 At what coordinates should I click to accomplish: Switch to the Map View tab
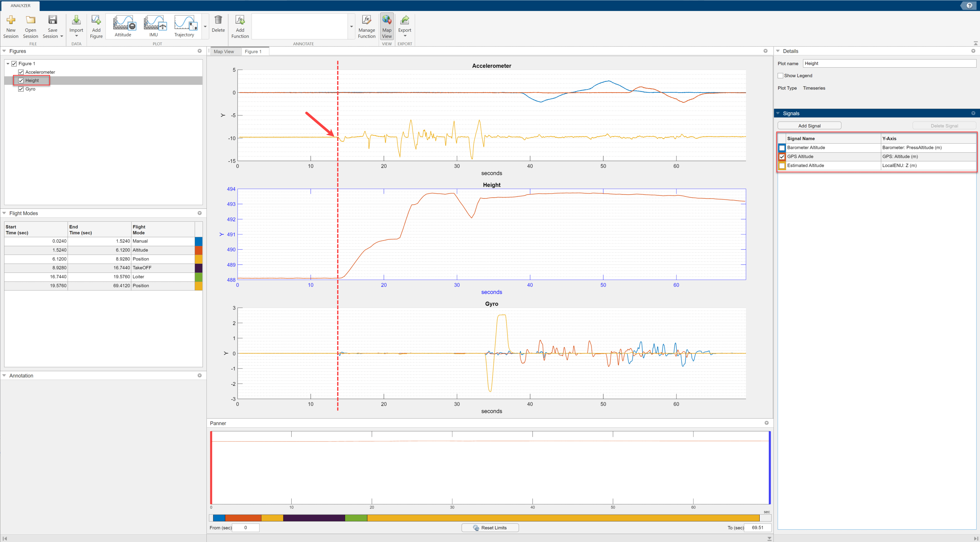(x=224, y=52)
